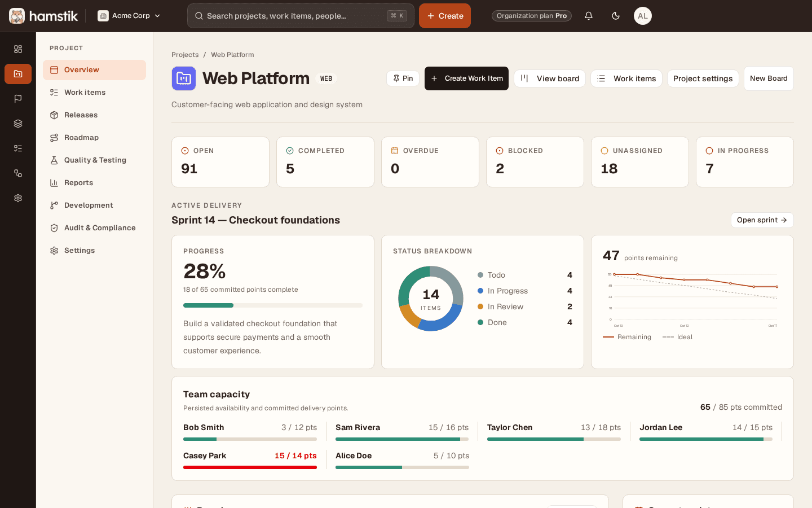Open Releases in project sidebar

(x=94, y=115)
